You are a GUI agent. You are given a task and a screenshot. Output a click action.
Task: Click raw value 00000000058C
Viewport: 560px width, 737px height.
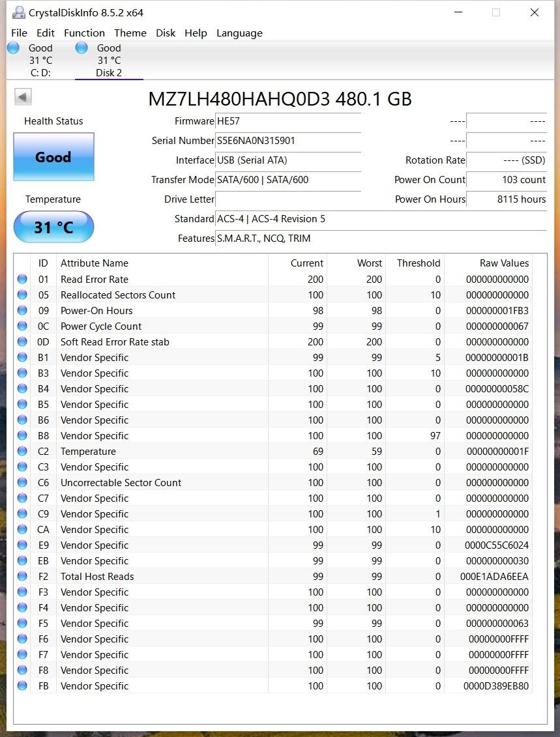(x=497, y=389)
